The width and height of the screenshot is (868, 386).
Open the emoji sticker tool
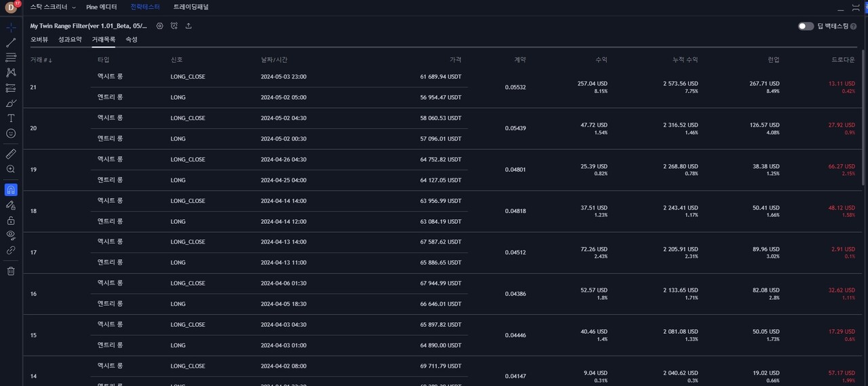pos(11,134)
